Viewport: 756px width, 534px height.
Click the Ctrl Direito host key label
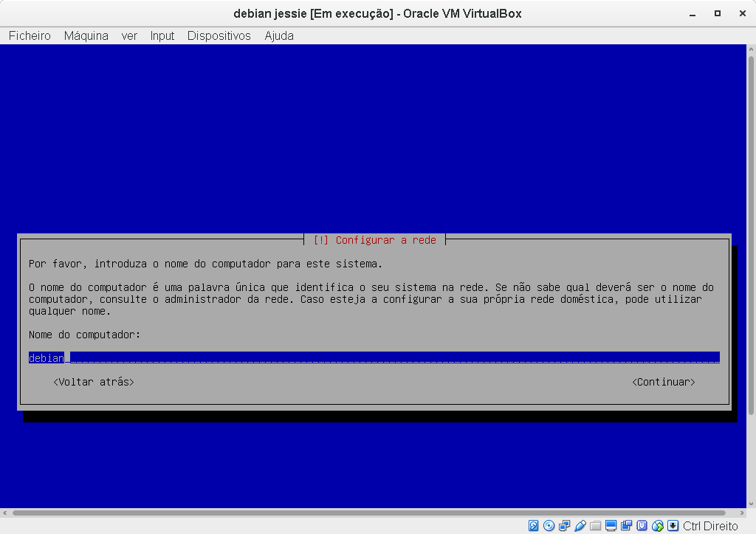[x=710, y=526]
